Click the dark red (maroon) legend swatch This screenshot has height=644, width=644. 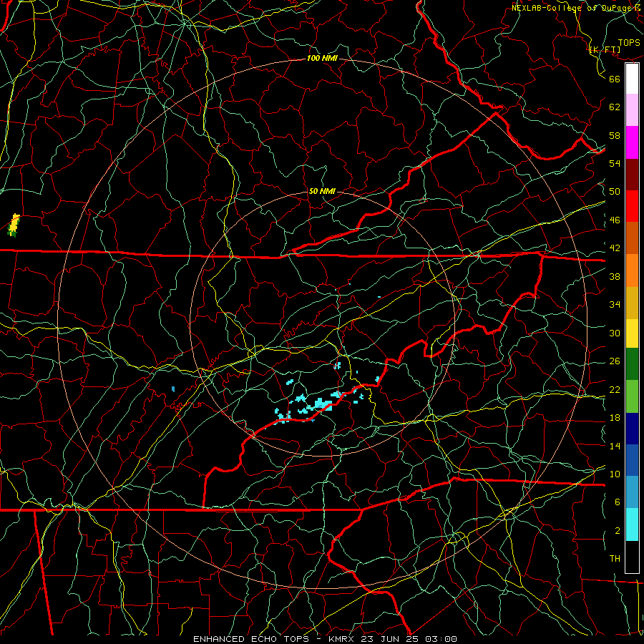click(632, 174)
